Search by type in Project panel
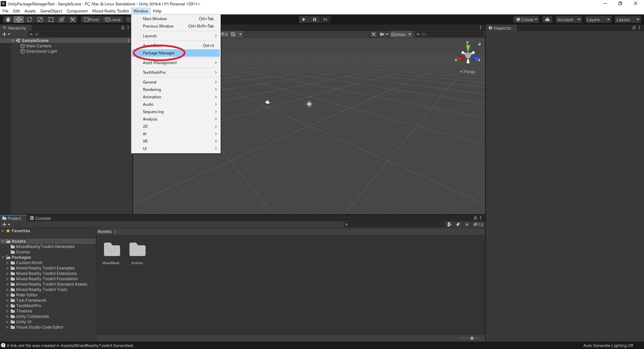The width and height of the screenshot is (644, 349). 449,224
